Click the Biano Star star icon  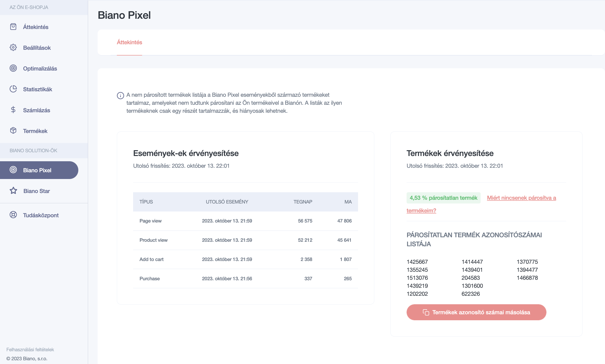(x=13, y=190)
